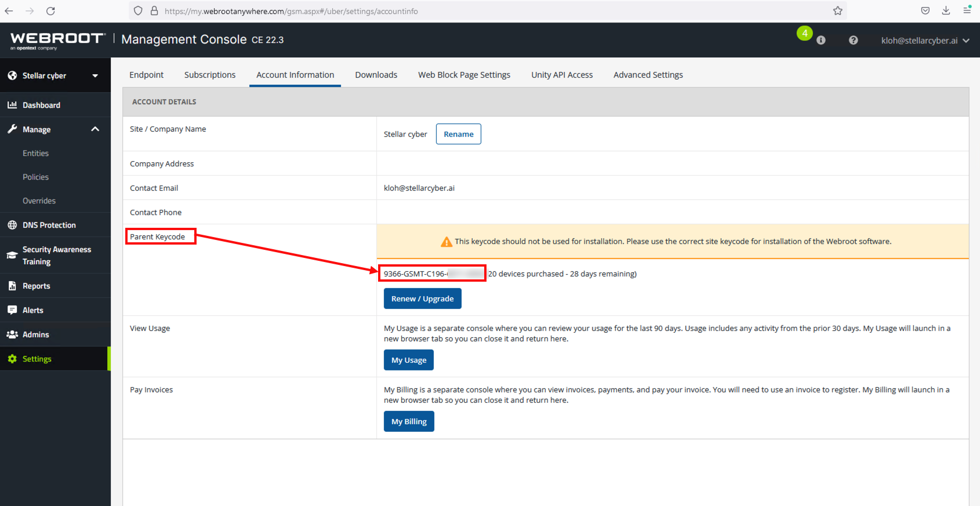Open the kloh@stellarcyber.ai user menu
980x506 pixels.
tap(924, 41)
